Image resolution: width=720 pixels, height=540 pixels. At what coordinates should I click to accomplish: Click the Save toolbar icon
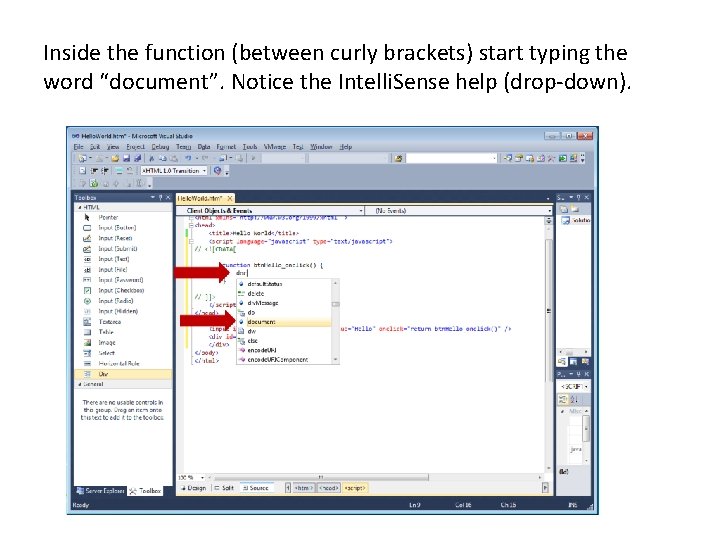click(126, 158)
